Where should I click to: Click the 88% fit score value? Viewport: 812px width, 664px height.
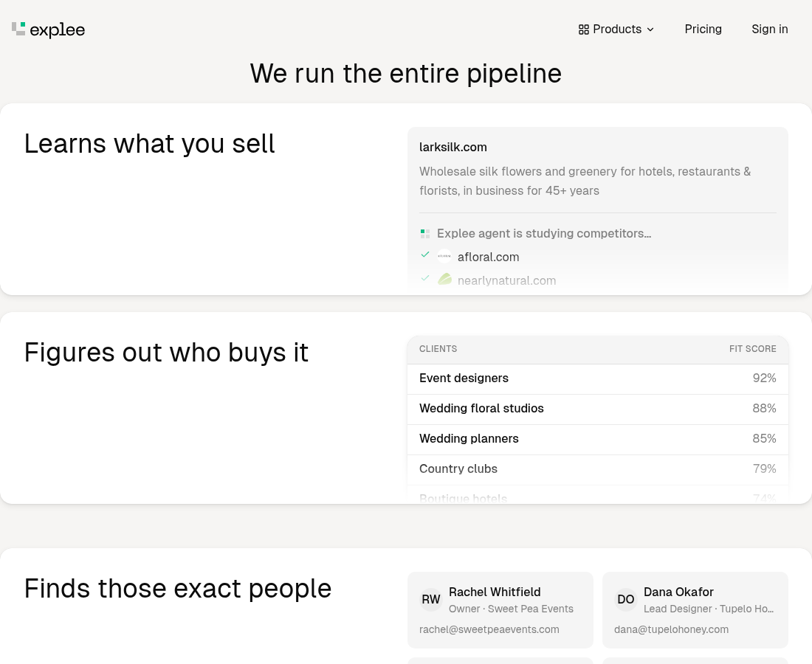pos(764,408)
